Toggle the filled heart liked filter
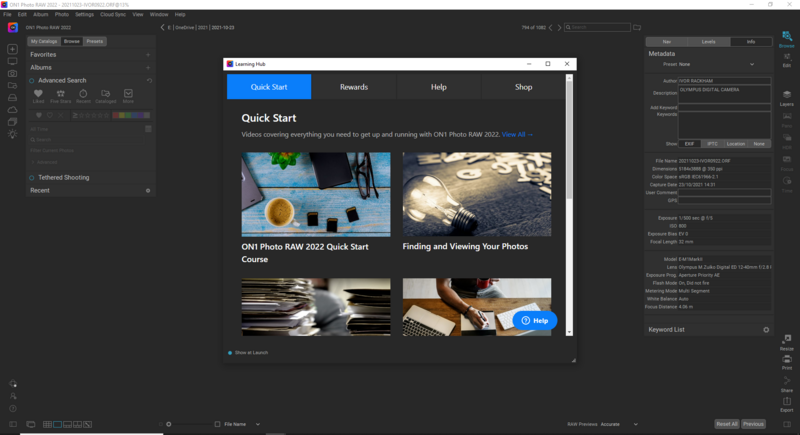Viewport: 800px width, 435px height. 39,115
